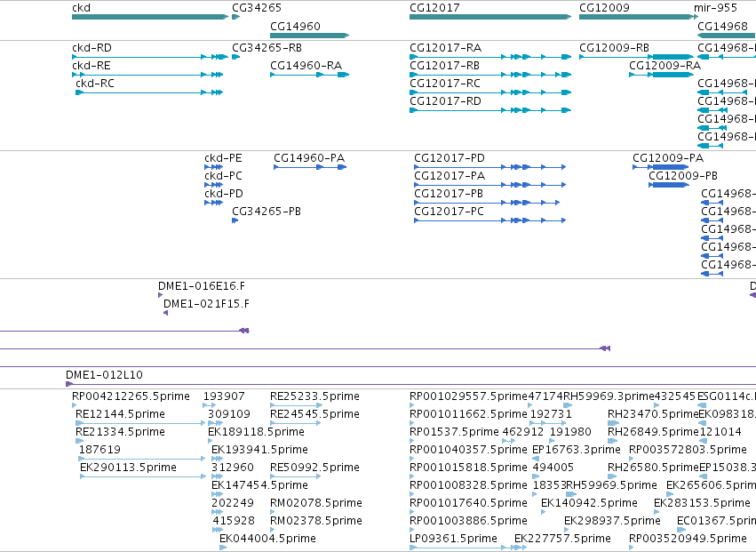Select transcript CG12009-RB
Image resolution: width=756 pixels, height=552 pixels.
[x=614, y=48]
